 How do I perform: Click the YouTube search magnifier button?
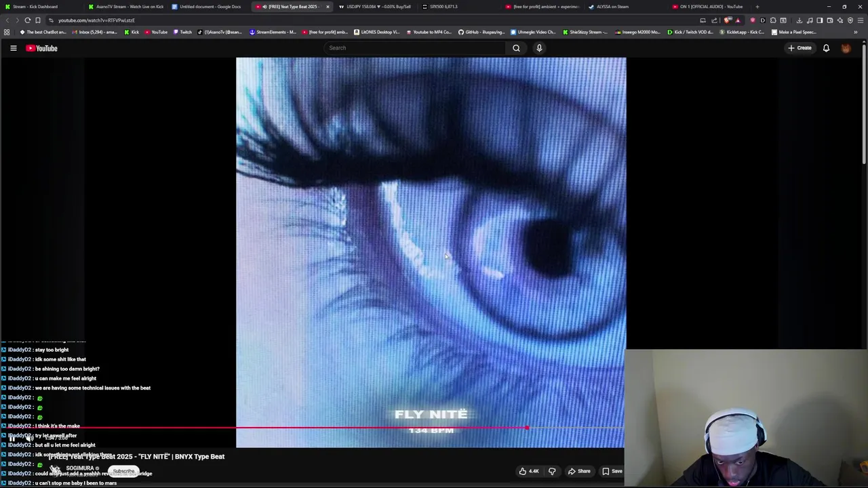pyautogui.click(x=516, y=48)
